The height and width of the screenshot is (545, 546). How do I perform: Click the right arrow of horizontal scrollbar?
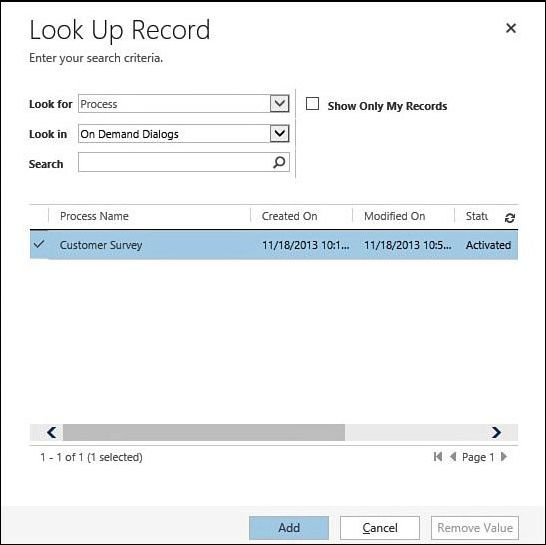[496, 433]
